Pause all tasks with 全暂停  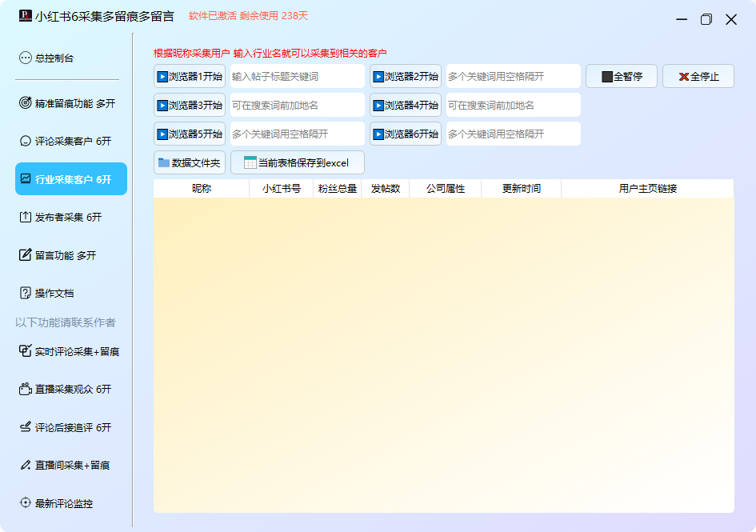(622, 77)
